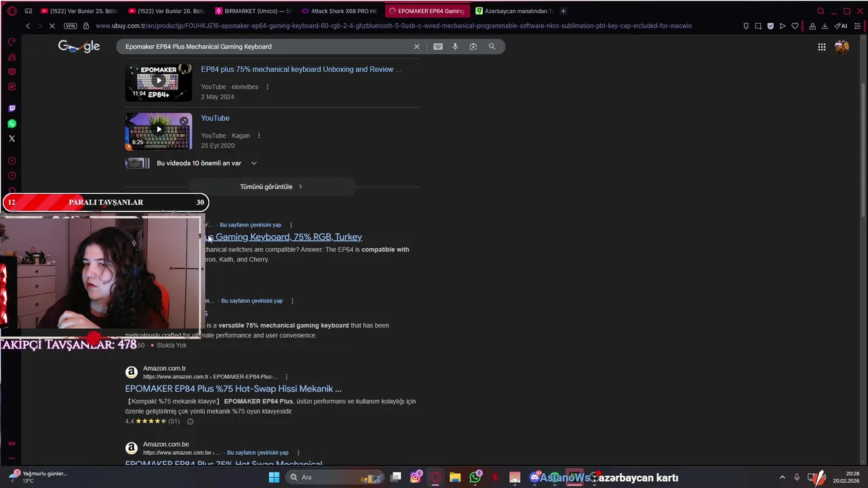Click the Epomaker search query field
This screenshot has width=868, height=488.
point(264,47)
